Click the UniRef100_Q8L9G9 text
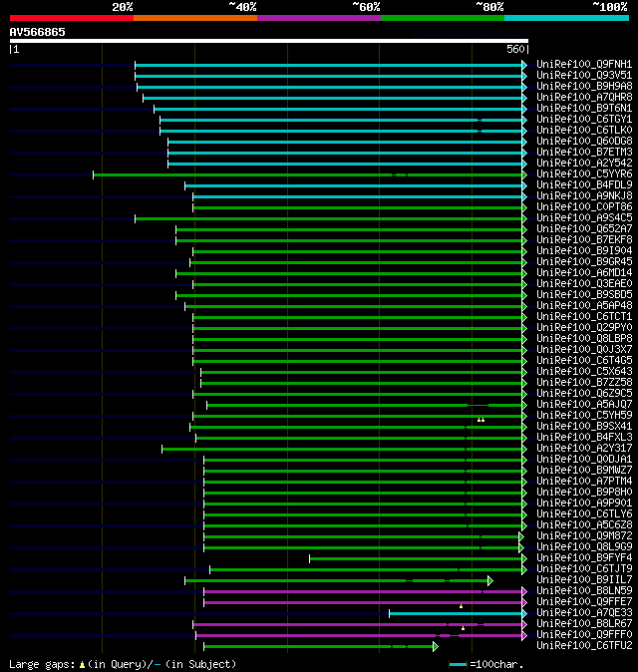This screenshot has height=672, width=638. tap(584, 547)
